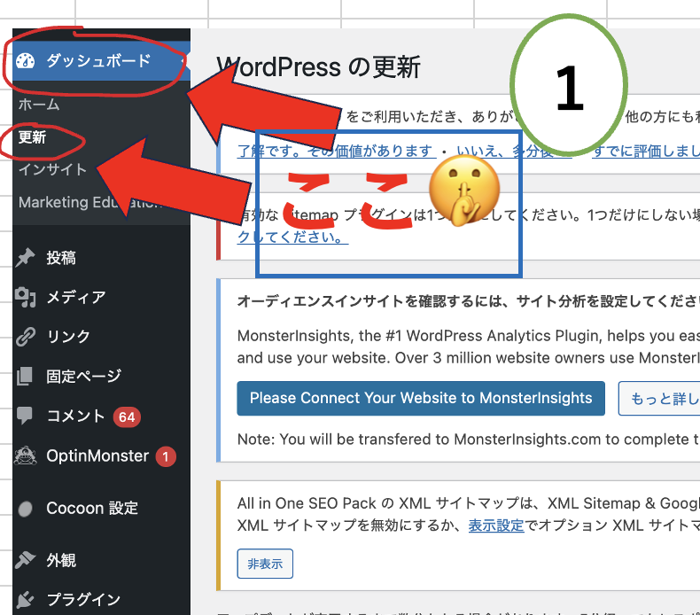Select the インサイト submenu item

tap(52, 169)
